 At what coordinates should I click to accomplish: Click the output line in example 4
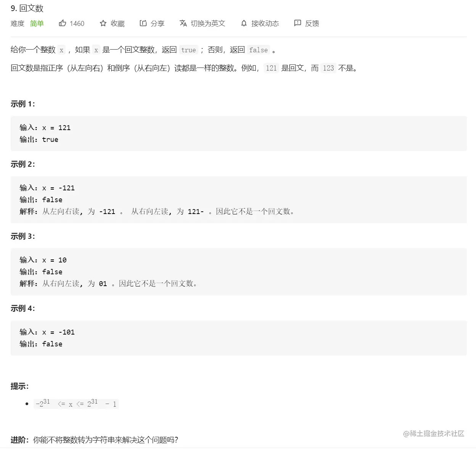pos(41,344)
